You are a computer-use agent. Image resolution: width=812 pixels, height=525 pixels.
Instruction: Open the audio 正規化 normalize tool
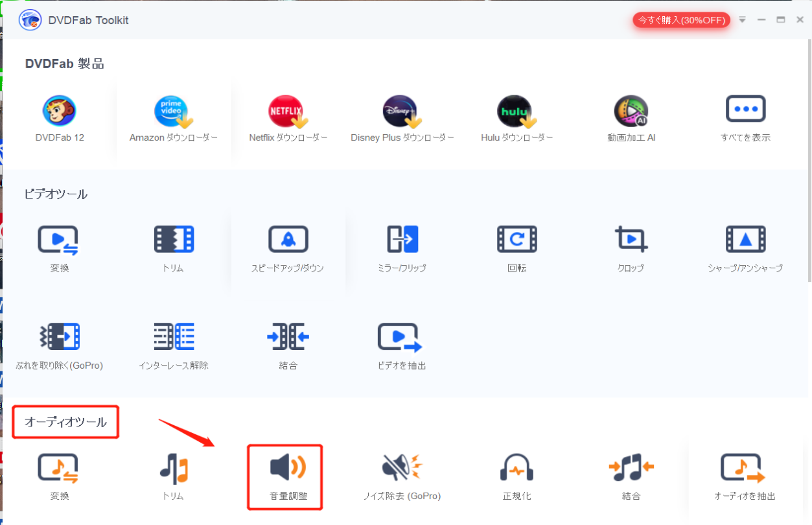(x=516, y=469)
